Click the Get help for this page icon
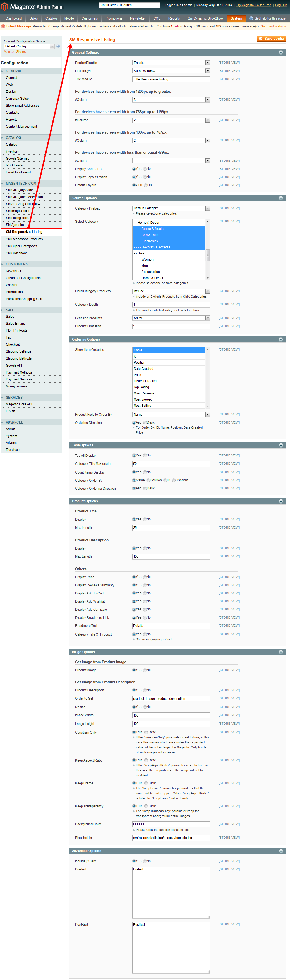 pyautogui.click(x=251, y=18)
